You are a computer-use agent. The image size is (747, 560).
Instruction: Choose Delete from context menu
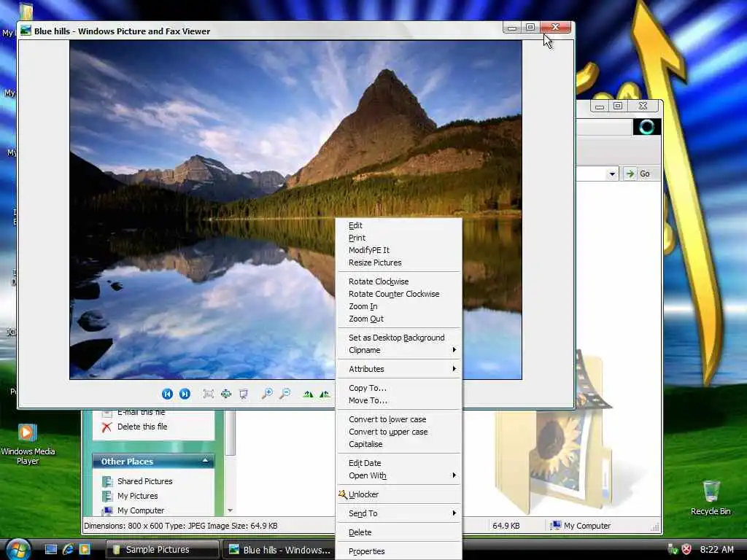tap(399, 532)
